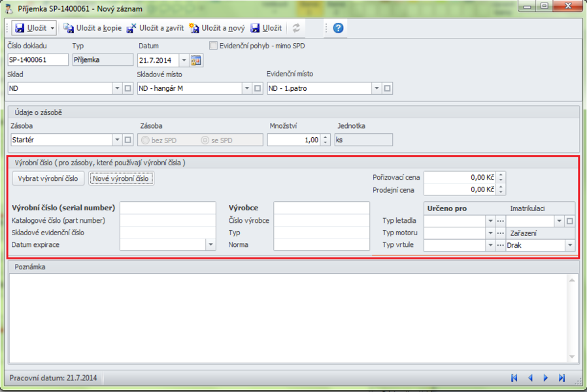Viewport: 587px width, 392px height.
Task: Expand the Zařazení dropdown showing Drak
Action: pos(570,246)
